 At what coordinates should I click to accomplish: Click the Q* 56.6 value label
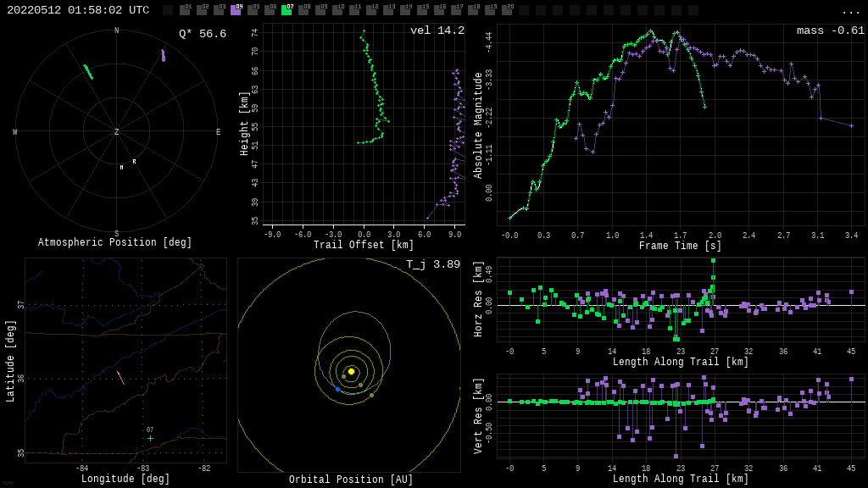(x=202, y=34)
